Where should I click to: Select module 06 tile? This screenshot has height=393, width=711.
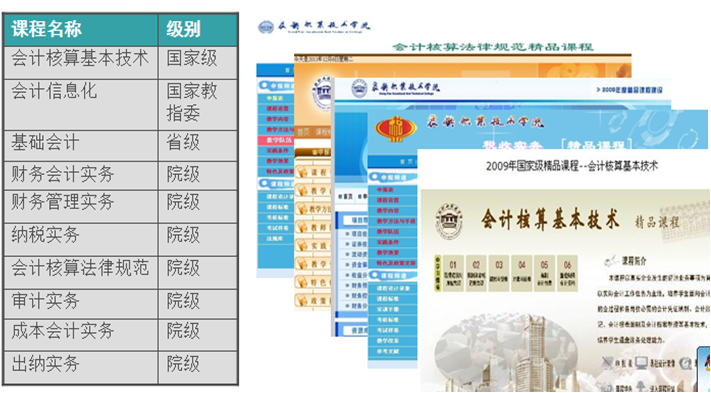(x=567, y=272)
